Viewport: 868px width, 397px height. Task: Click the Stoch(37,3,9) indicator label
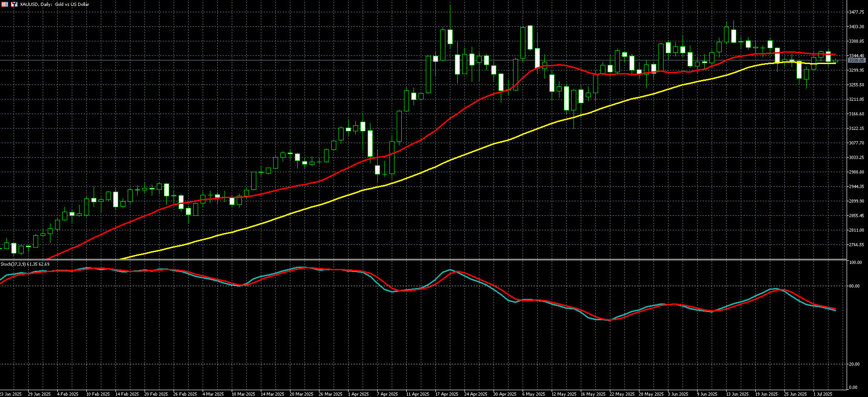tap(25, 264)
